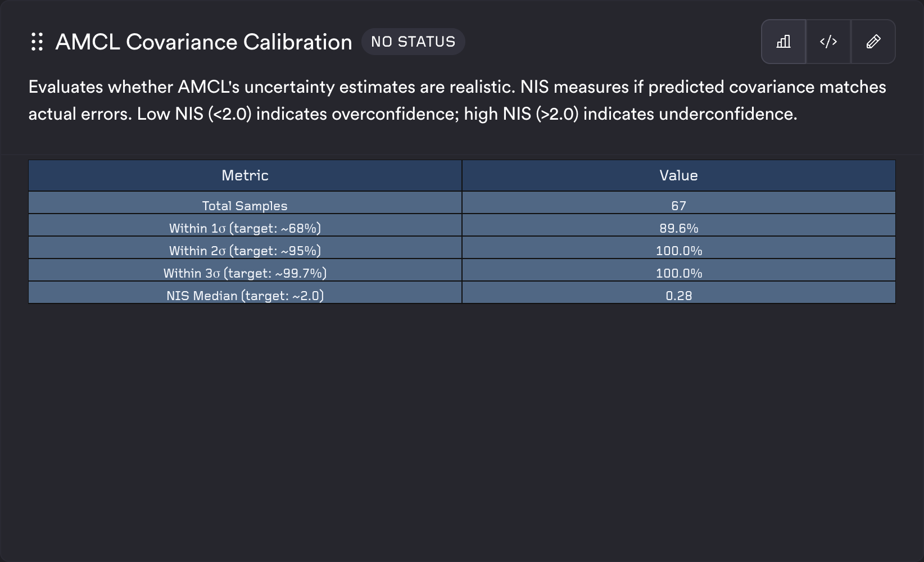The image size is (924, 562).
Task: Toggle the status pill next to the title
Action: (413, 41)
